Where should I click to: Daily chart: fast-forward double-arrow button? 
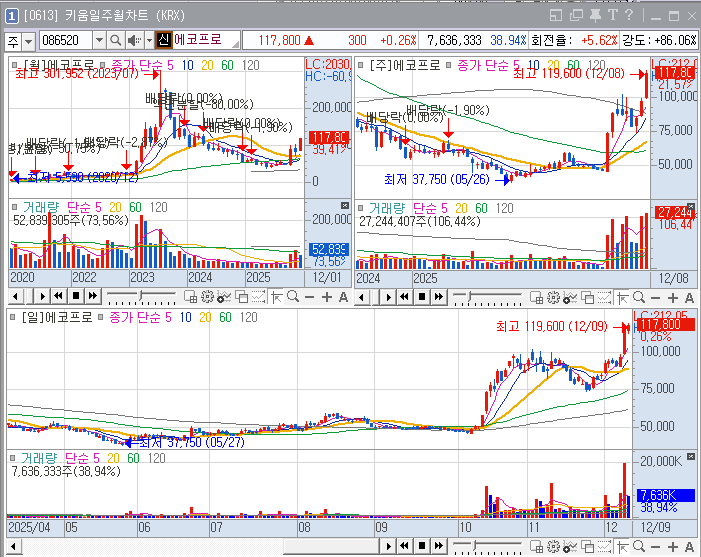click(x=439, y=546)
